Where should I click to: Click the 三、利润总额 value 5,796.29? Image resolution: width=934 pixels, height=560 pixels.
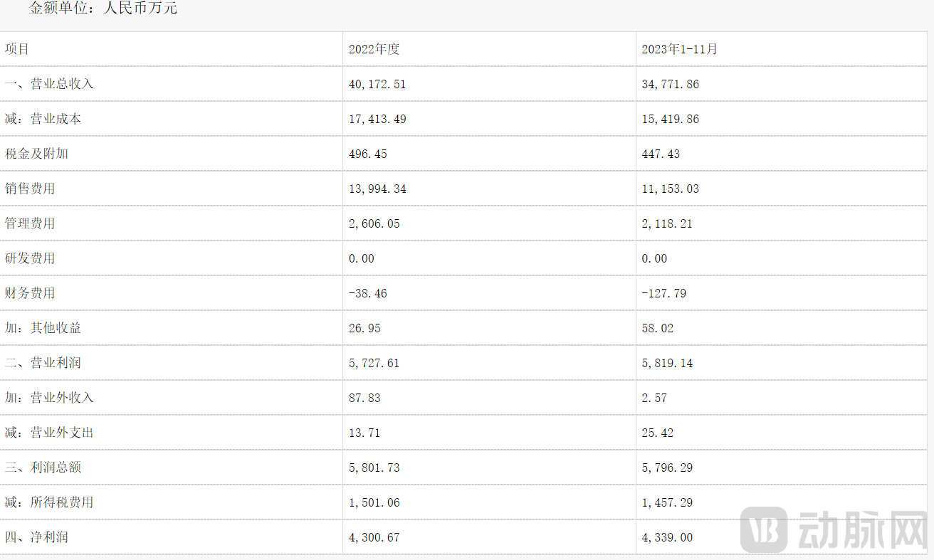pos(667,467)
